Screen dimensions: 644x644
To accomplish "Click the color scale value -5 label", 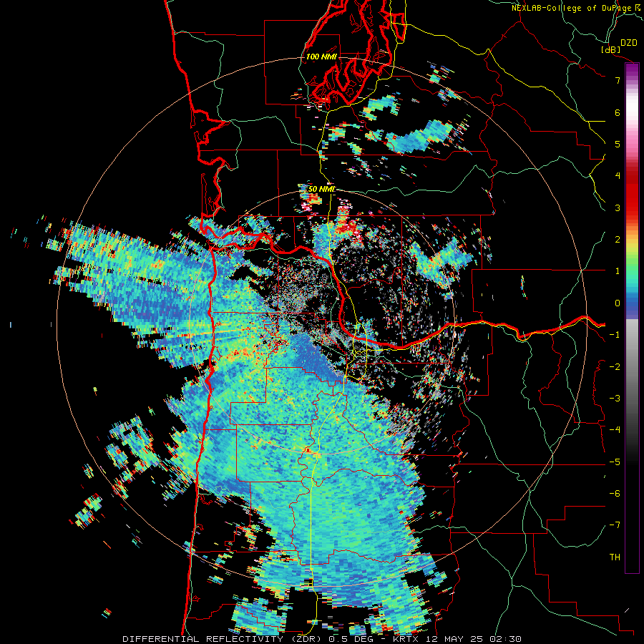I will (615, 462).
